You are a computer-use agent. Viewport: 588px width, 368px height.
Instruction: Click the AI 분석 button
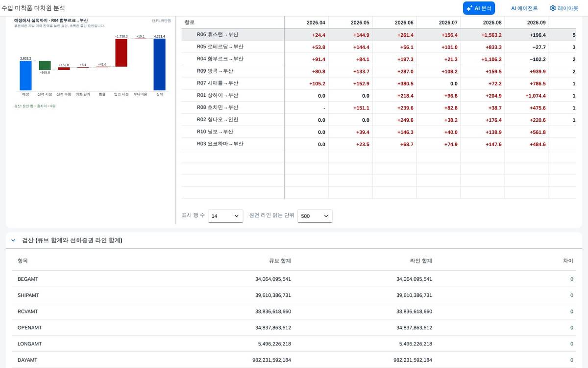[479, 8]
